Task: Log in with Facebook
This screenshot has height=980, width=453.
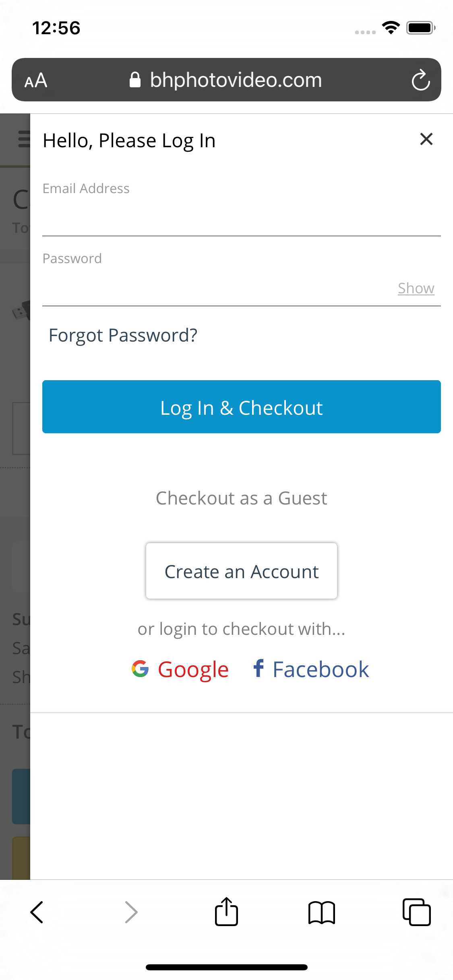Action: pyautogui.click(x=311, y=669)
